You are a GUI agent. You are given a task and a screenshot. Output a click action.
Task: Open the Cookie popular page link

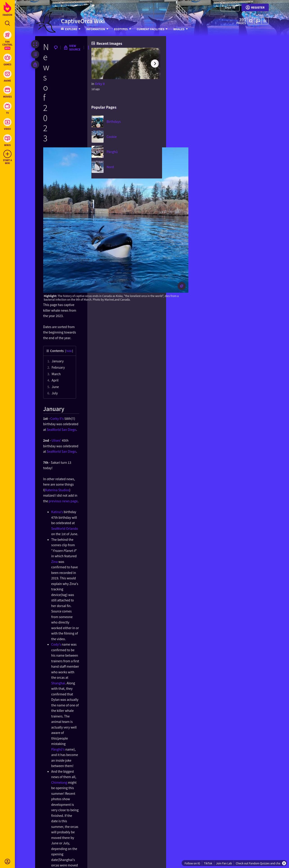click(112, 137)
